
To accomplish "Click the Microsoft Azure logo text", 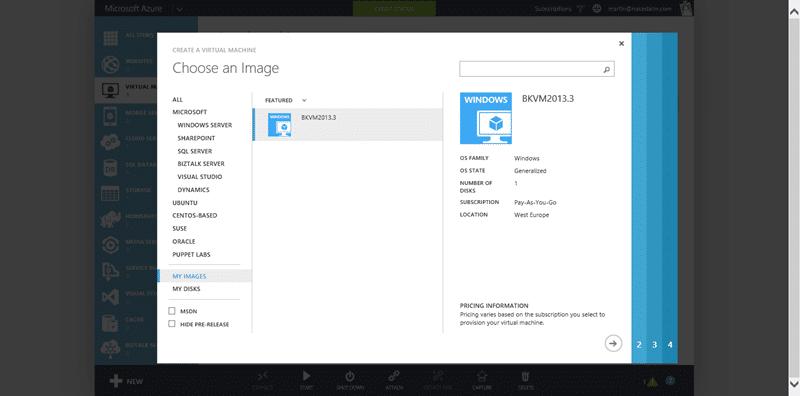I will coord(133,9).
